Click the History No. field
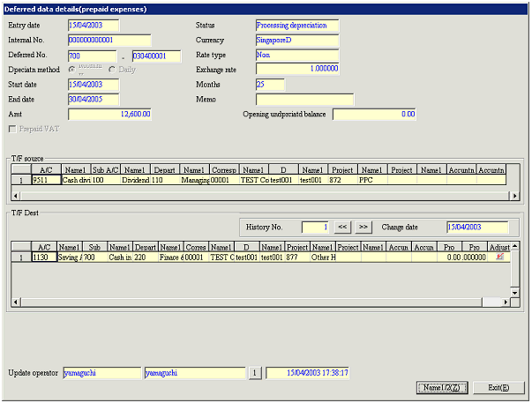Image resolution: width=532 pixels, height=403 pixels. (x=315, y=227)
